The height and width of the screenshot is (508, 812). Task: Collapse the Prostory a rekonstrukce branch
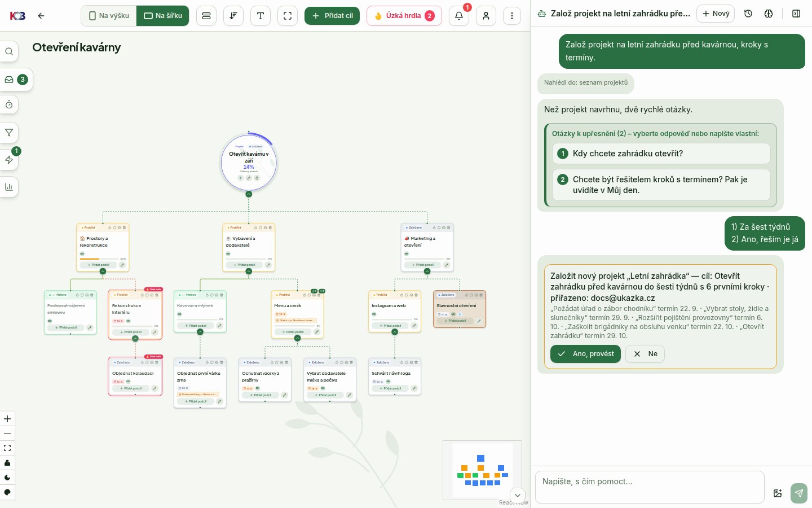(103, 271)
